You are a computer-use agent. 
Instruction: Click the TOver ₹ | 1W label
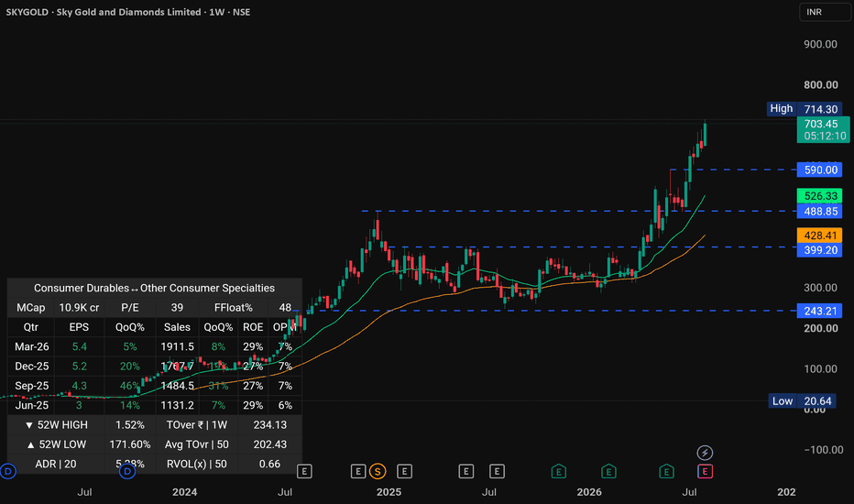(197, 425)
